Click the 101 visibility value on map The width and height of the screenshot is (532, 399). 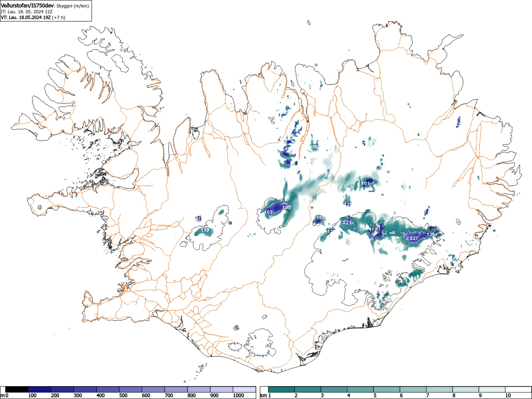[366, 183]
